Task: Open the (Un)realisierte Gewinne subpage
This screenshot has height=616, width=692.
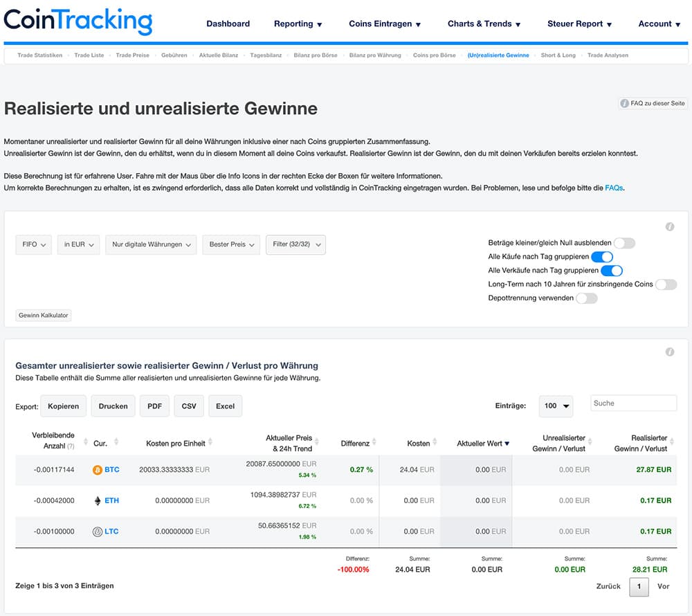Action: [498, 55]
